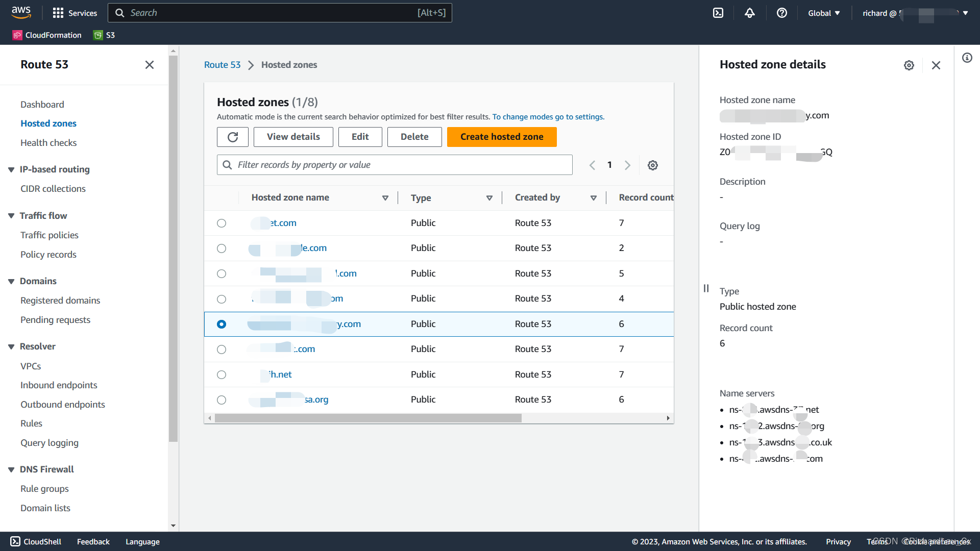Sort by Hosted zone name column arrow
The width and height of the screenshot is (980, 551).
click(x=385, y=198)
